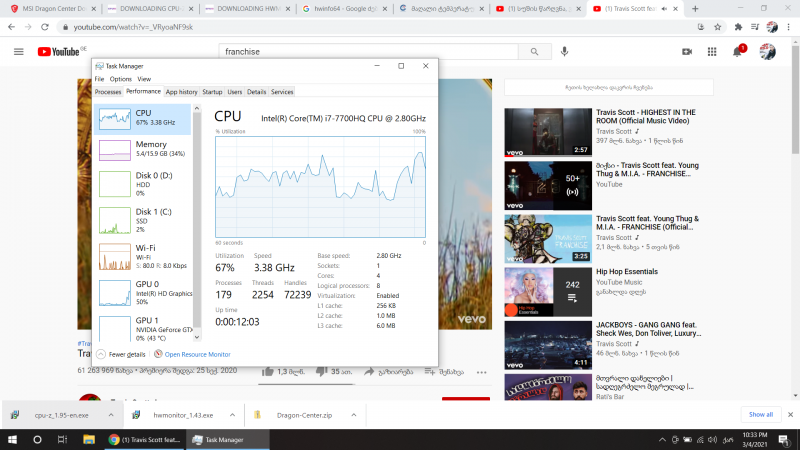The height and width of the screenshot is (450, 800).
Task: Open the Task Manager Options menu
Action: click(120, 79)
